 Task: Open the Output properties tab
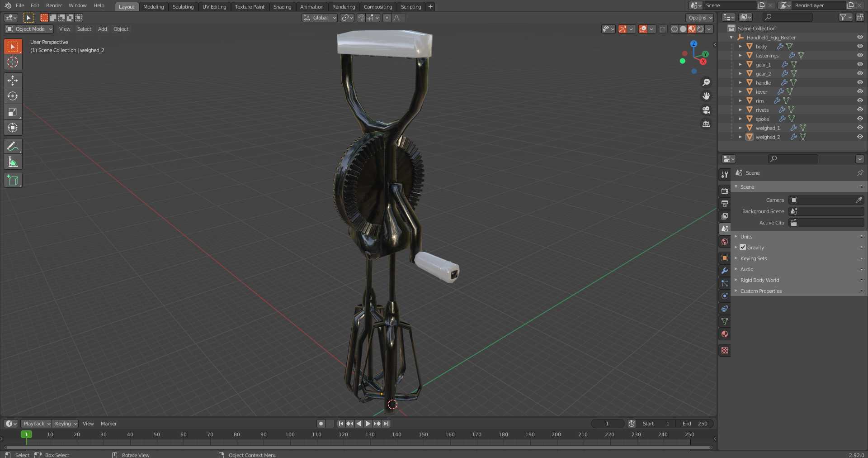(x=725, y=204)
